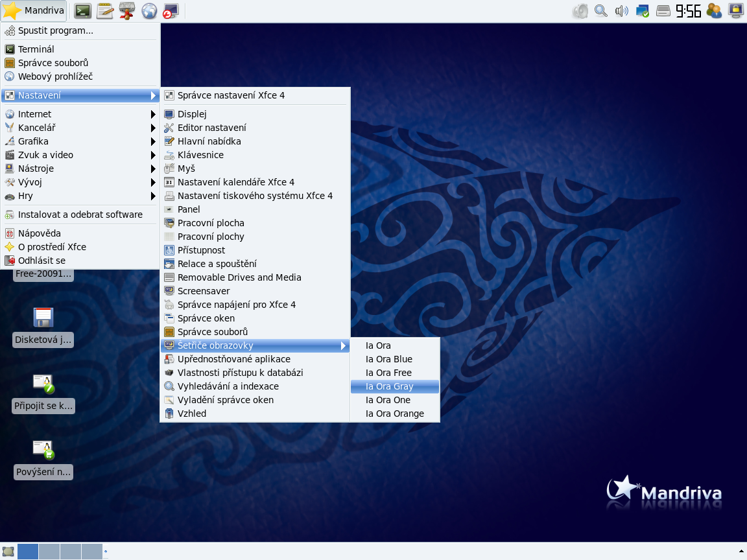Image resolution: width=747 pixels, height=560 pixels.
Task: Click the Nastavení submenu arrow
Action: tap(153, 96)
